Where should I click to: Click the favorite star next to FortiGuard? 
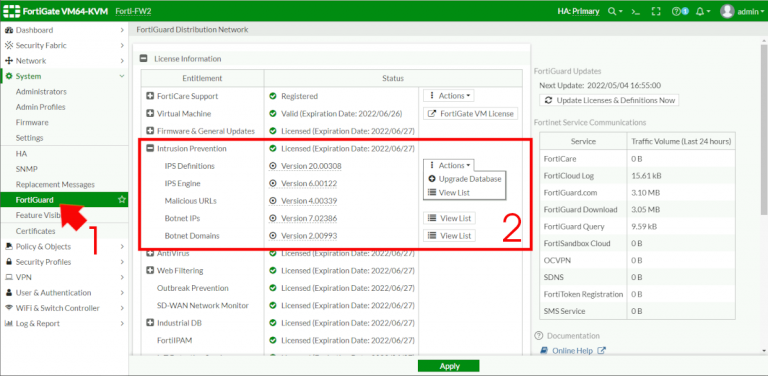coord(121,199)
